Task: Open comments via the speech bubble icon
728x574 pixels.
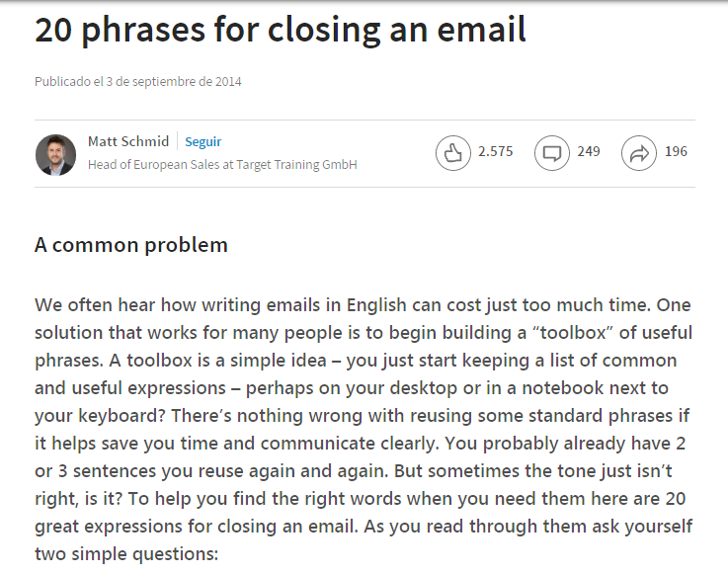Action: (552, 153)
